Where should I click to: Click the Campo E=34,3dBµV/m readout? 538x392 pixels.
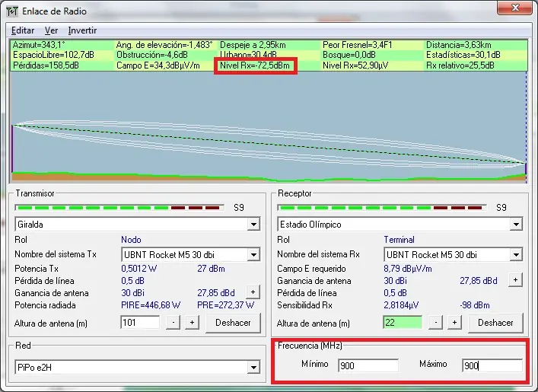coord(158,65)
